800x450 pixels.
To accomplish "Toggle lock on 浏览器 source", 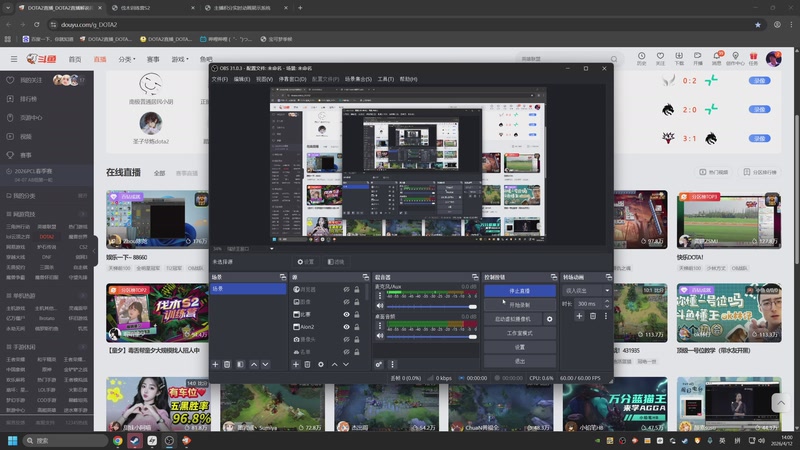I will (358, 289).
